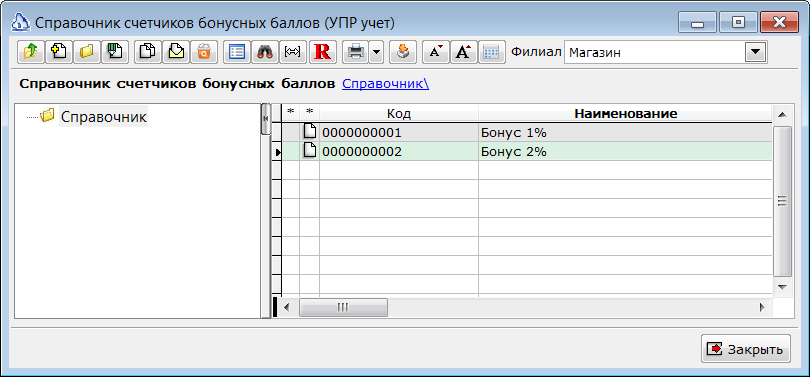
Task: Open the Справочник\ breadcrumb link
Action: tap(385, 84)
